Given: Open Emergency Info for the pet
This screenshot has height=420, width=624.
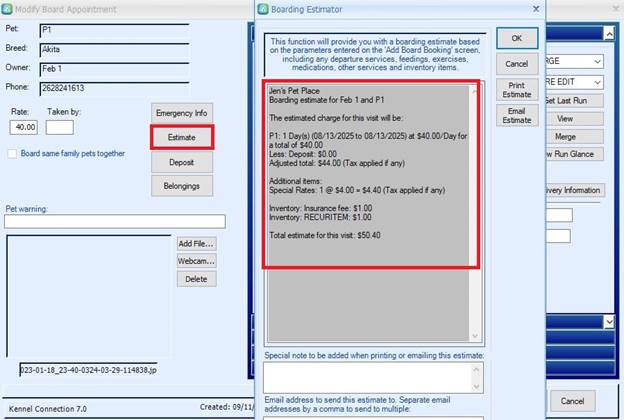Looking at the screenshot, I should [182, 113].
